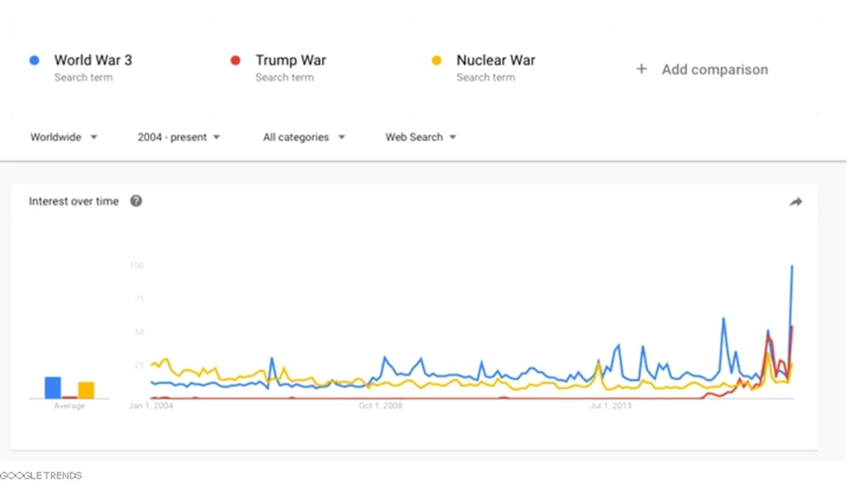Click the yellow average bar
868x498 pixels.
click(x=86, y=390)
